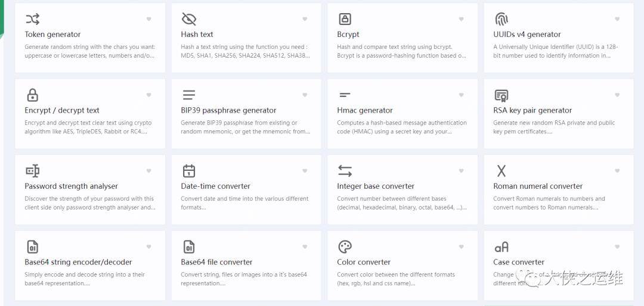The height and width of the screenshot is (306, 644).
Task: Click the Encrypt / decrypt text padlock icon
Action: [x=32, y=95]
